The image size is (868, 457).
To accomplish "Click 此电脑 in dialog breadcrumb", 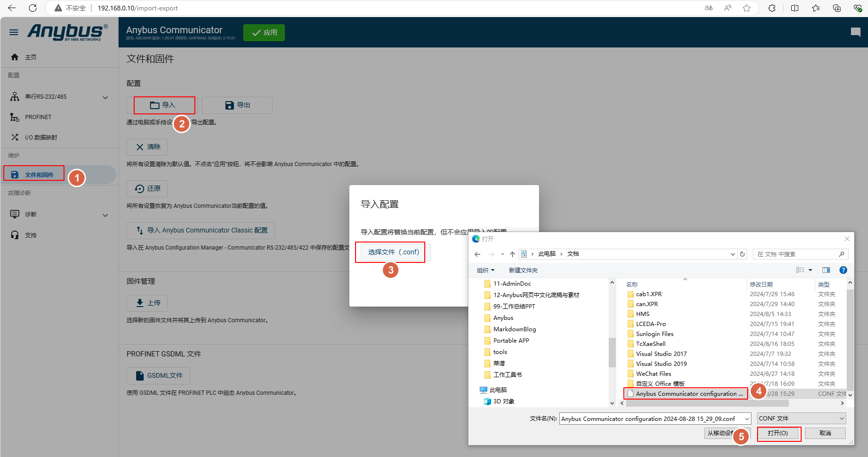I will [x=547, y=254].
